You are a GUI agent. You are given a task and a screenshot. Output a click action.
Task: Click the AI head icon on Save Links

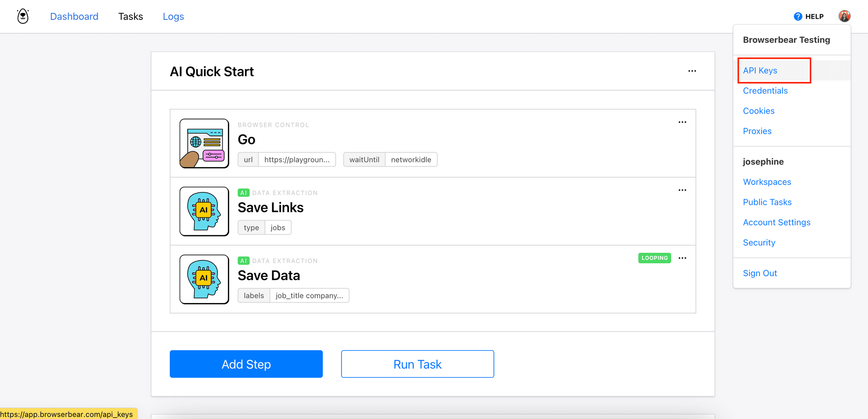coord(204,211)
